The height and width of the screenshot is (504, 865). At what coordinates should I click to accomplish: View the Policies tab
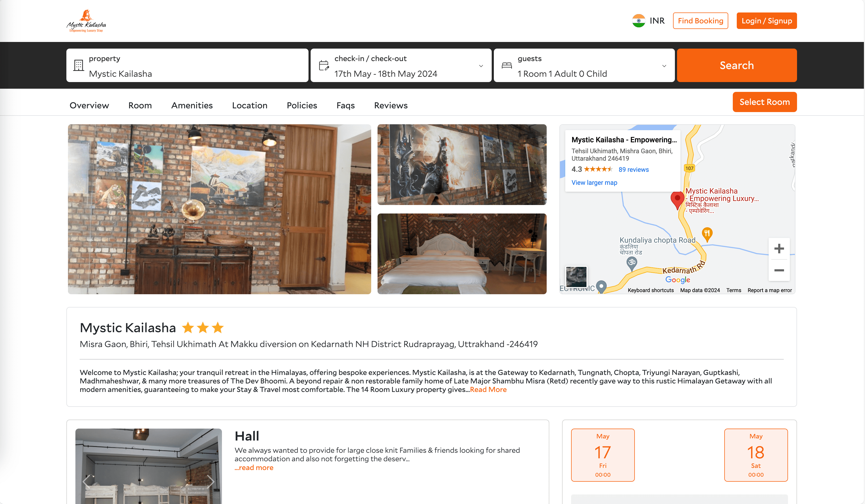(x=302, y=105)
